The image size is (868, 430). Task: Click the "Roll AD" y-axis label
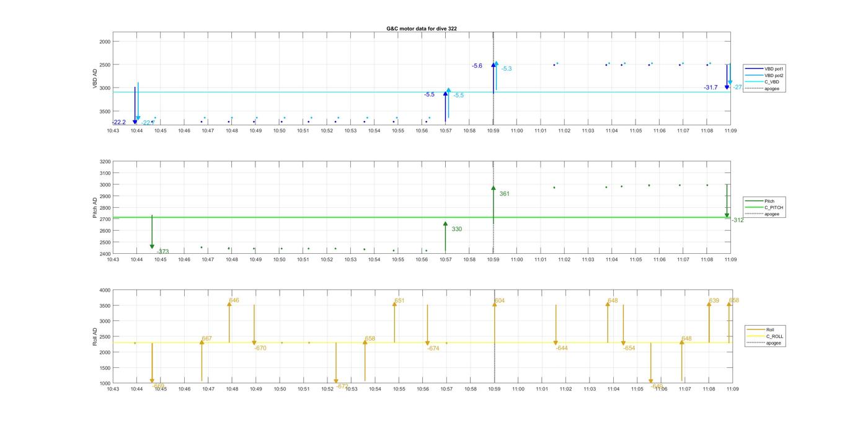[x=95, y=337]
